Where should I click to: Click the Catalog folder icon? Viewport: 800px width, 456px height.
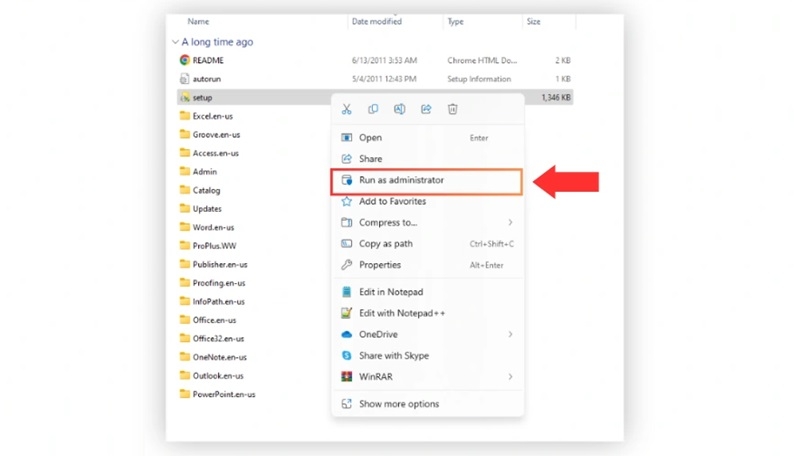point(185,190)
